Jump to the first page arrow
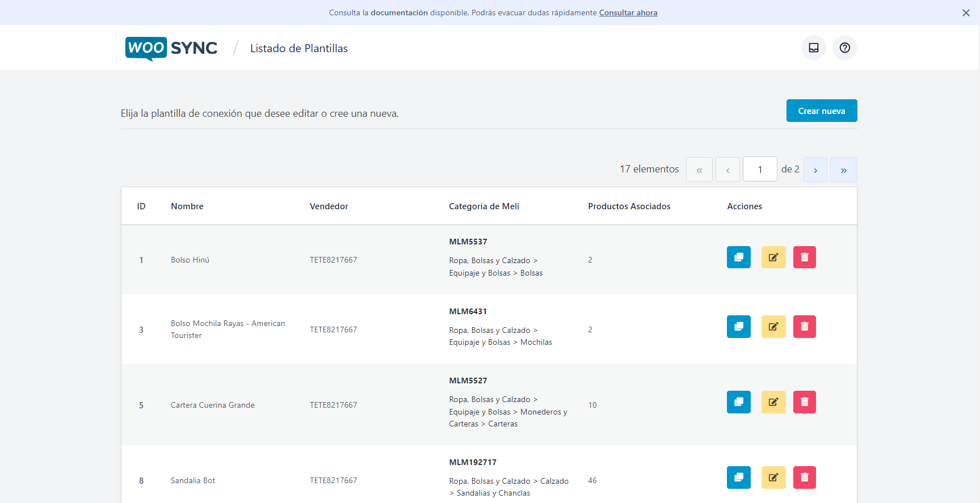980x503 pixels. [x=699, y=170]
